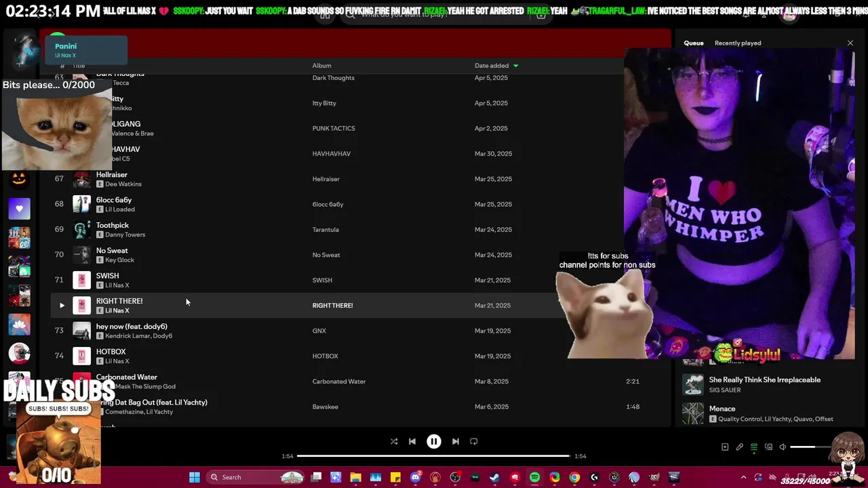Image resolution: width=868 pixels, height=488 pixels.
Task: Open Connect to a device icon
Action: click(x=768, y=447)
